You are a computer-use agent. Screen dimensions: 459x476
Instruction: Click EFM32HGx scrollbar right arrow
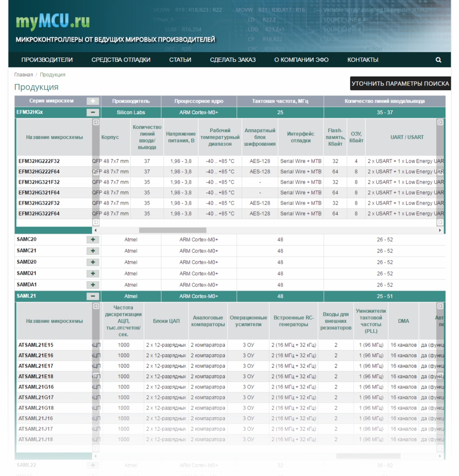(440, 230)
